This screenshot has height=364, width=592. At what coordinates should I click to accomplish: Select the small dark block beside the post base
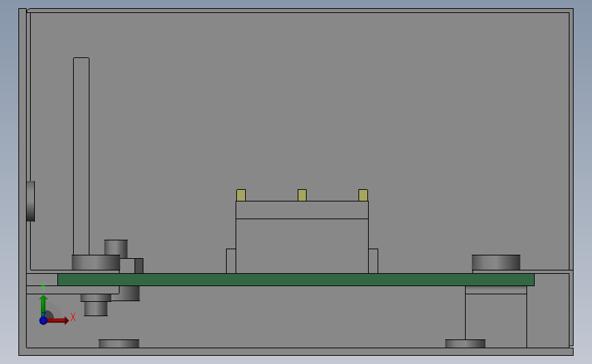click(x=139, y=266)
